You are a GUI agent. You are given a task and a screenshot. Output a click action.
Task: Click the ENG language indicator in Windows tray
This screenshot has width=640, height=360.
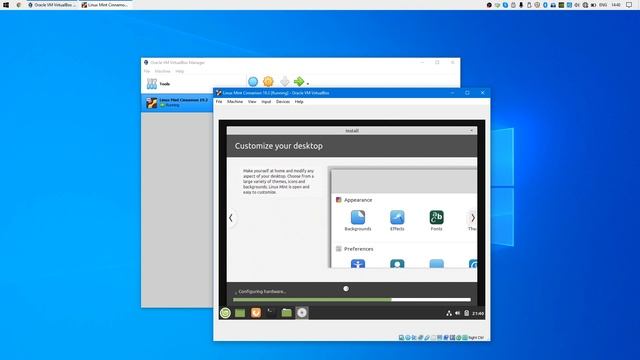tap(603, 5)
